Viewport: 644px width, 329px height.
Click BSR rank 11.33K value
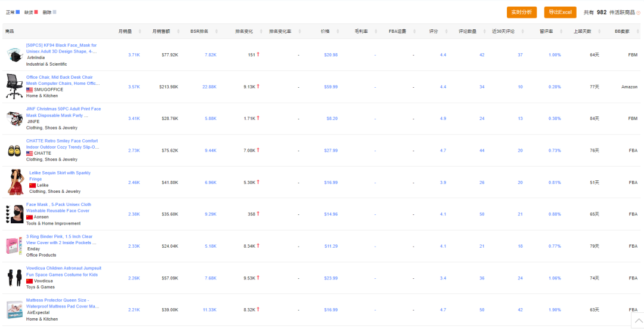209,310
